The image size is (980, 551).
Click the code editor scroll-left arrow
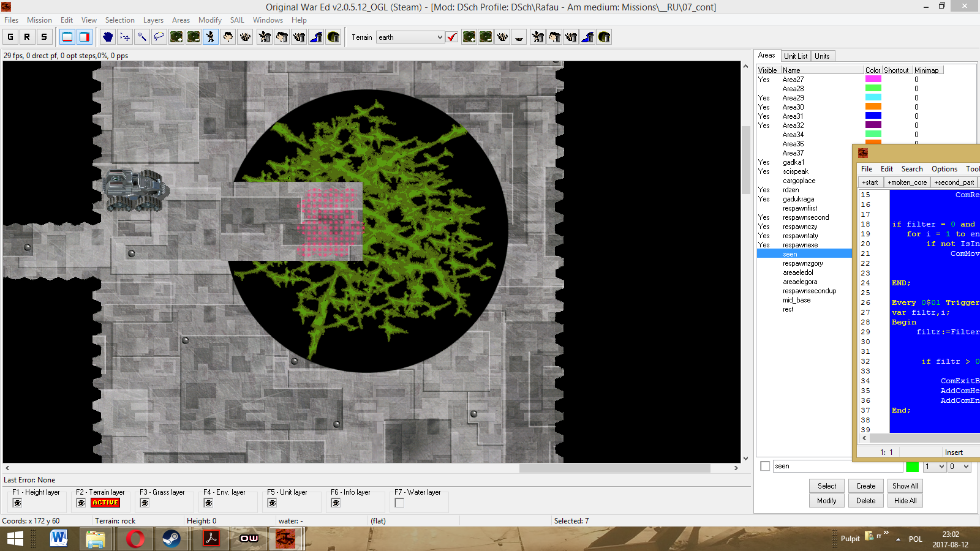click(x=864, y=438)
